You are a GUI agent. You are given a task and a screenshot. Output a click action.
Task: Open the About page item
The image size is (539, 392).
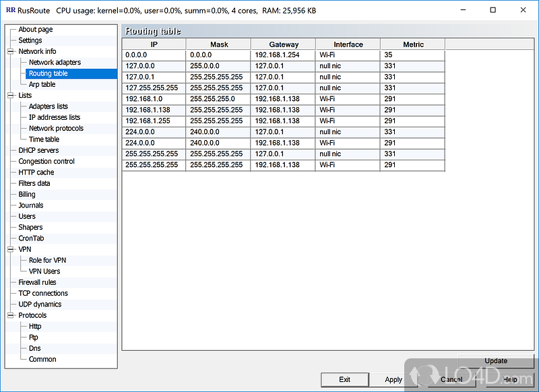point(35,30)
